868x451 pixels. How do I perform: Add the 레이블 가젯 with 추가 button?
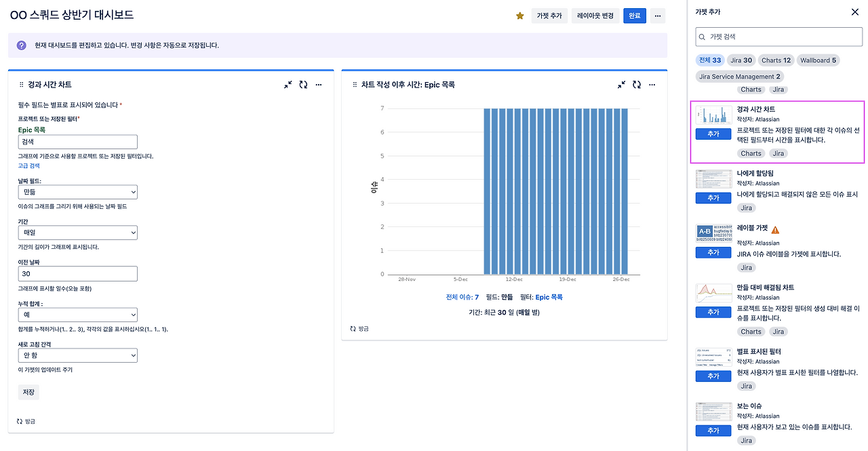[713, 252]
